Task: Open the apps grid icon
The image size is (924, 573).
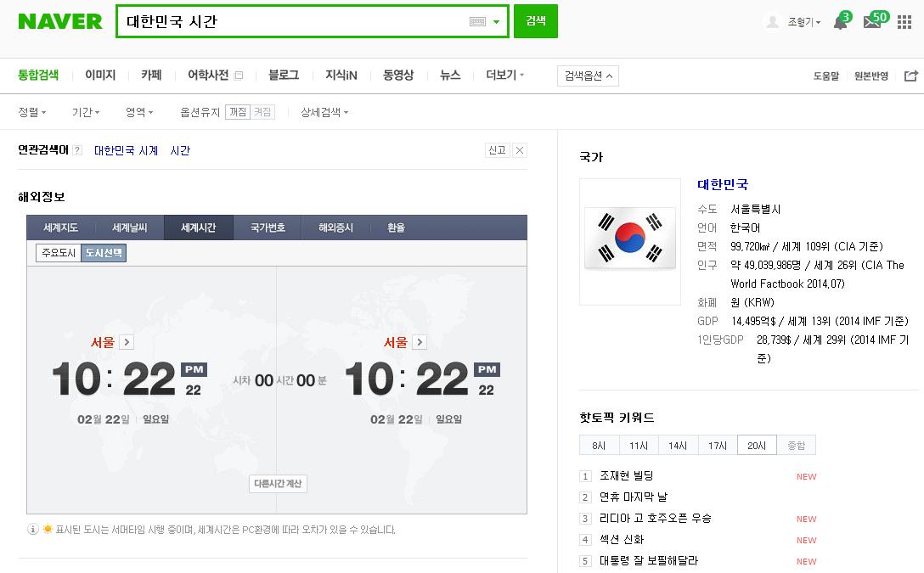Action: point(904,23)
